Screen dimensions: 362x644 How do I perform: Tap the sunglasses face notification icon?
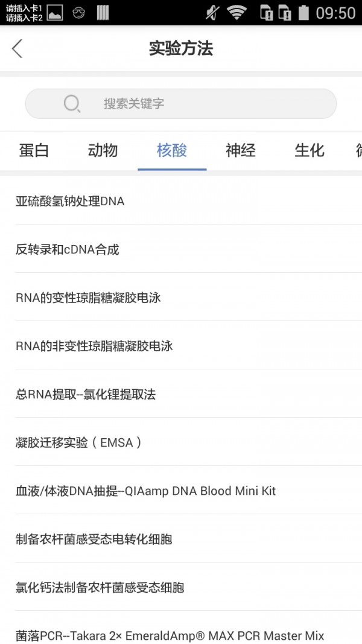[x=79, y=13]
